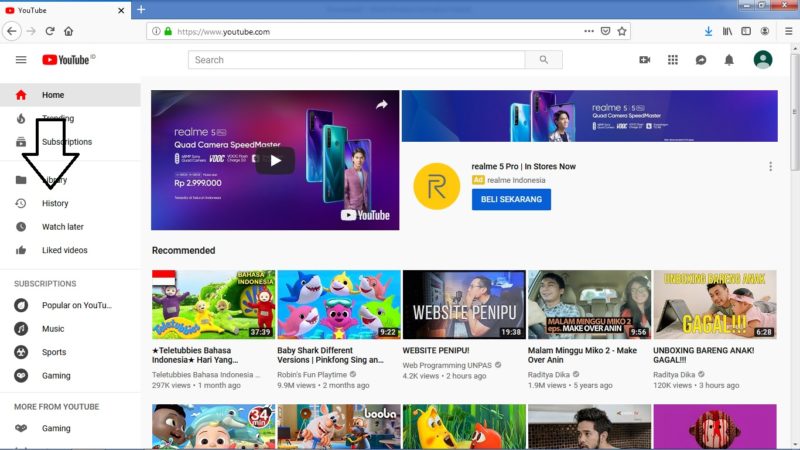Click the Recommended section heading
800x450 pixels.
(x=183, y=251)
